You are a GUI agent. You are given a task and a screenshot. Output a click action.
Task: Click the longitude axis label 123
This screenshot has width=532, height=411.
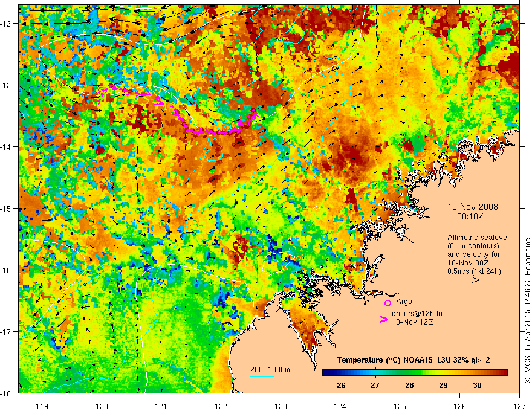click(281, 406)
